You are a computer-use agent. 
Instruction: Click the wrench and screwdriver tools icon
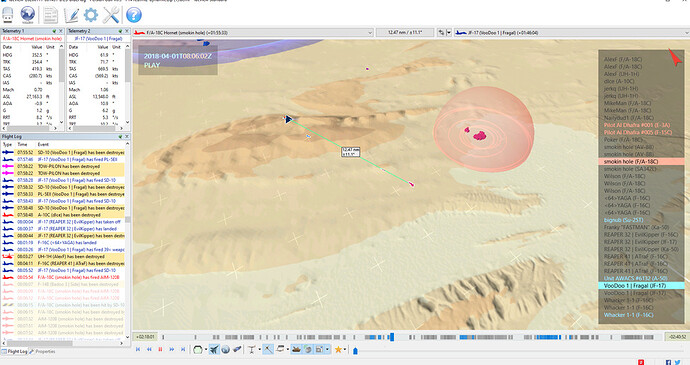[111, 15]
